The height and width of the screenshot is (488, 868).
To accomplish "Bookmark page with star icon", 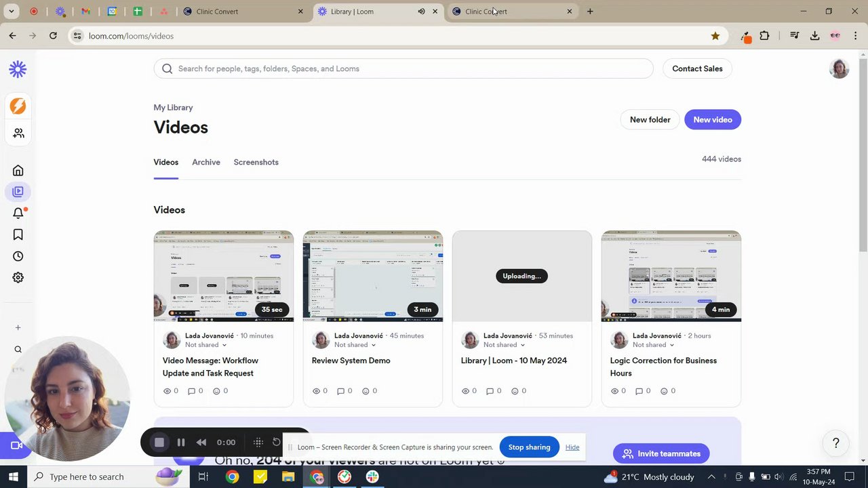I will [715, 36].
